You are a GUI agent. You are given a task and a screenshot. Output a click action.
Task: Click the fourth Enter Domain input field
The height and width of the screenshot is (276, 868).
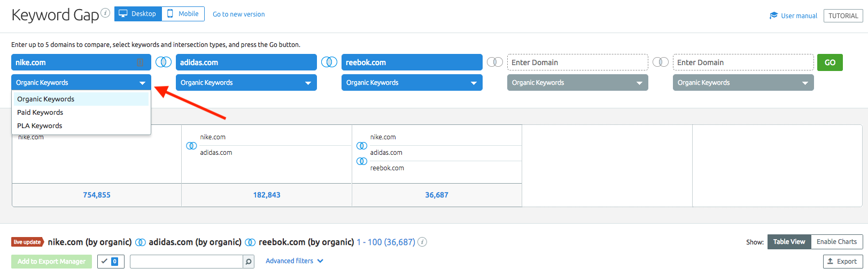coord(577,62)
